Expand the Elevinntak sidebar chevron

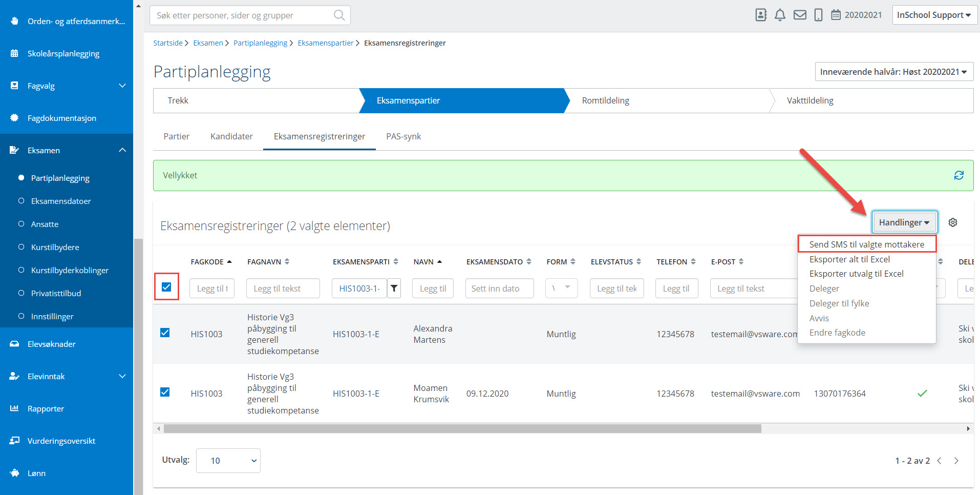[122, 376]
